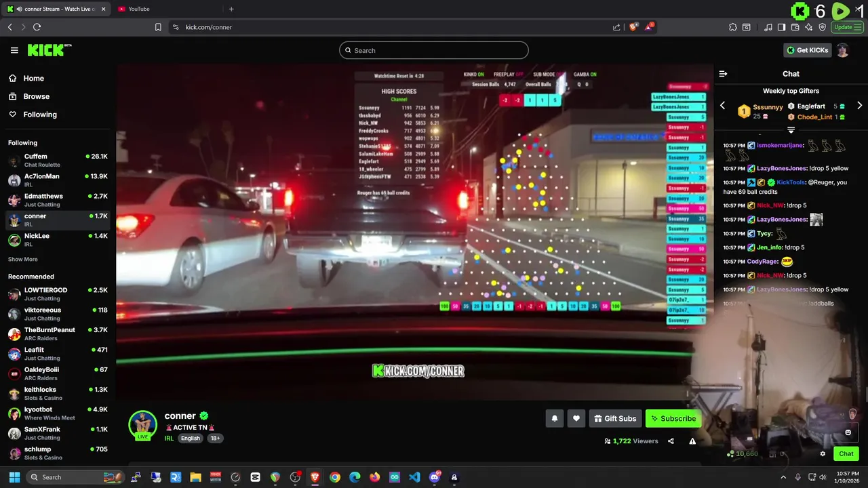Open Ac7ionMan channel in Following list
Viewport: 868px width, 488px height.
(x=58, y=180)
